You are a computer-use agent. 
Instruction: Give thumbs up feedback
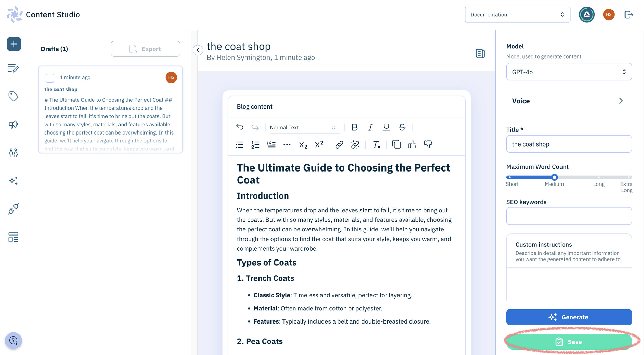tap(412, 144)
